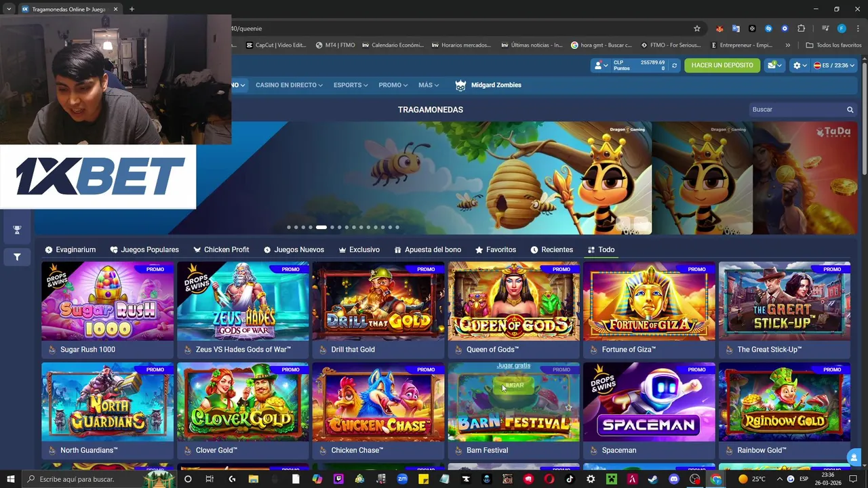Open the CapCut Video Editor bookmark
This screenshot has width=868, height=488.
click(276, 45)
